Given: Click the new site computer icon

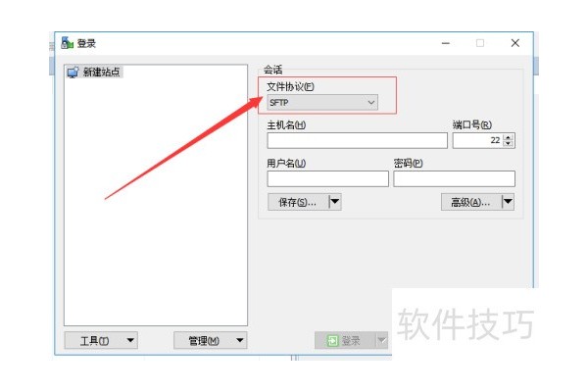Looking at the screenshot, I should coord(73,72).
